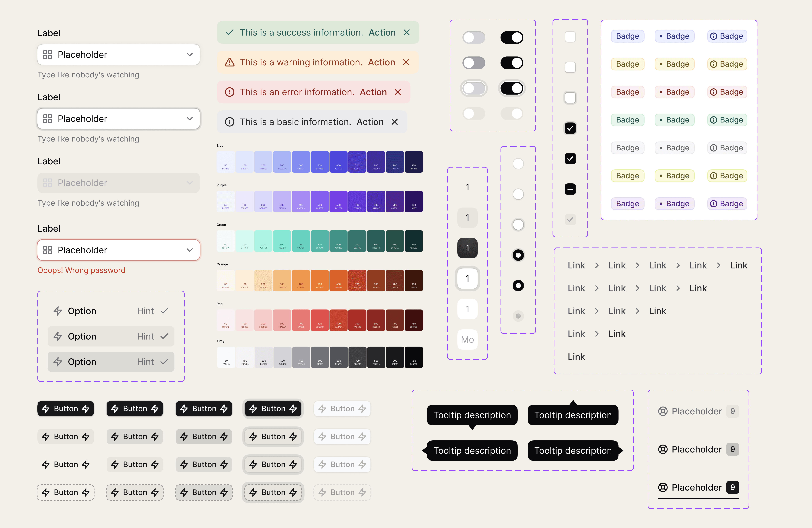Click the error alert's exclamation icon
Image resolution: width=812 pixels, height=528 pixels.
(x=230, y=92)
